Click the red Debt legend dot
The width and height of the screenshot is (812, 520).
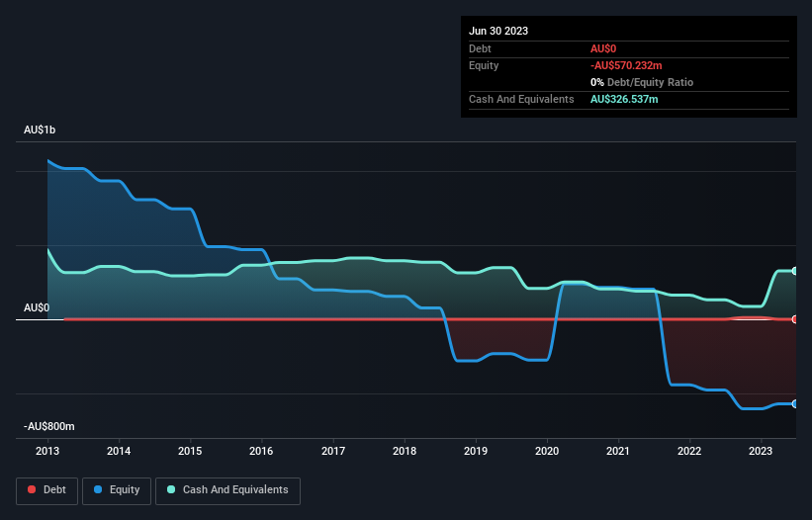pyautogui.click(x=32, y=489)
